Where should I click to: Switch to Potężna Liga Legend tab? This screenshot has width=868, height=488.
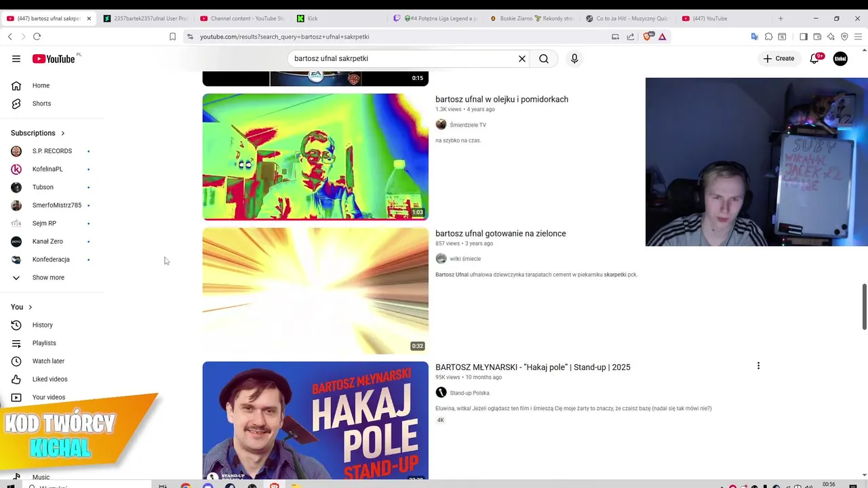pos(436,18)
